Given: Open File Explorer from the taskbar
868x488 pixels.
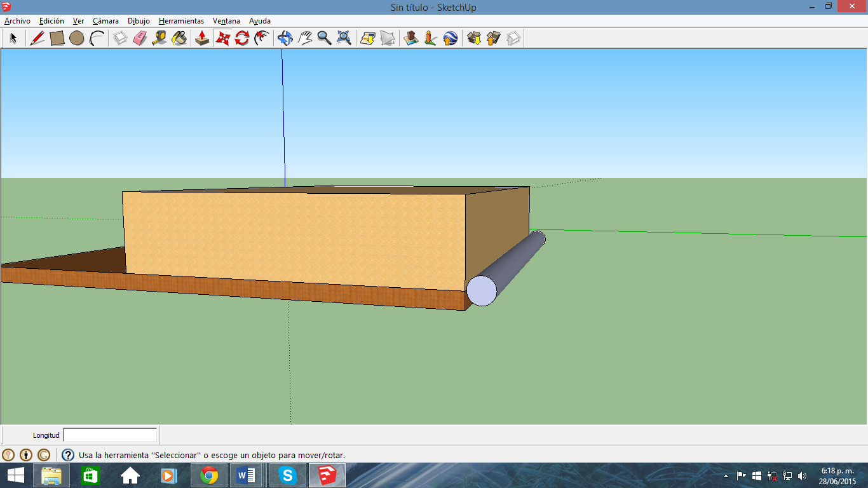Looking at the screenshot, I should 51,475.
